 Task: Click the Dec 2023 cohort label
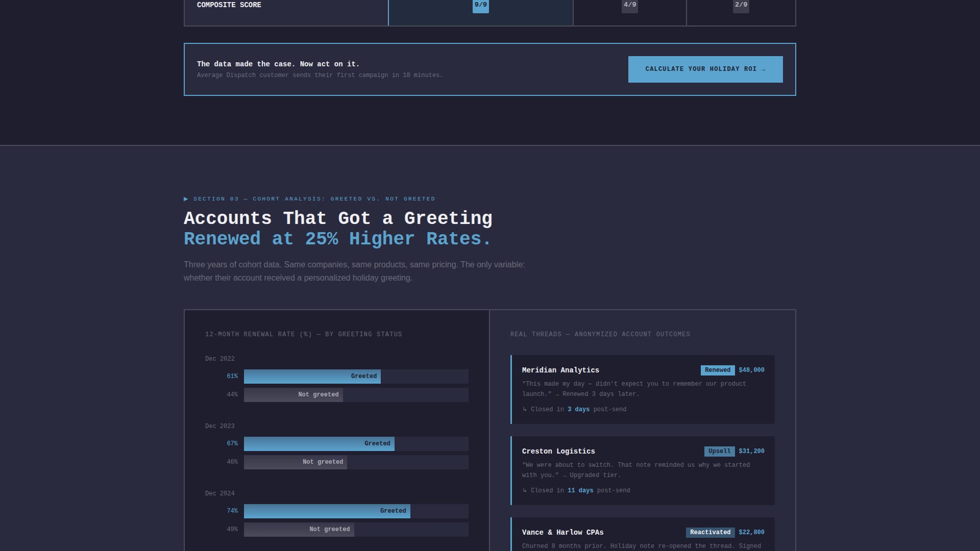220,427
